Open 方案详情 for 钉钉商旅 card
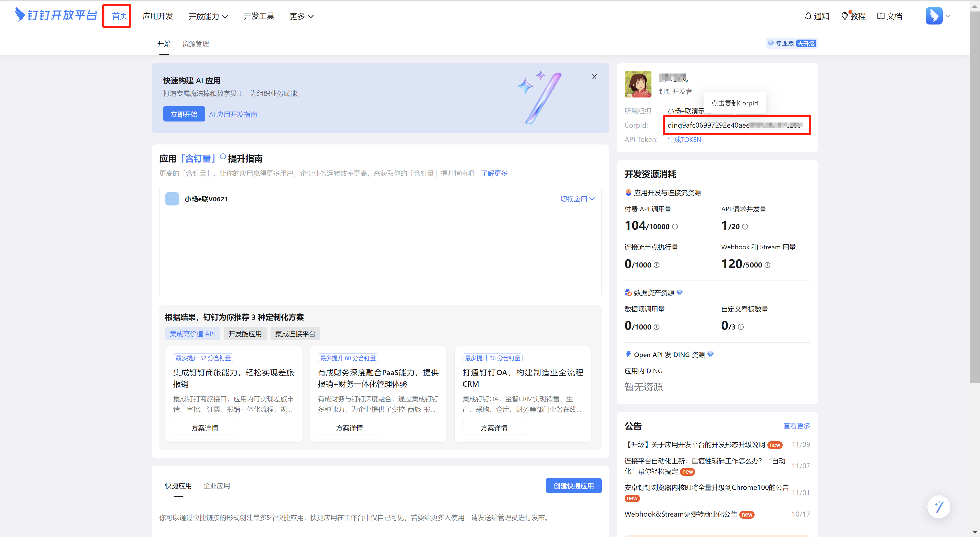Image resolution: width=980 pixels, height=537 pixels. click(205, 428)
